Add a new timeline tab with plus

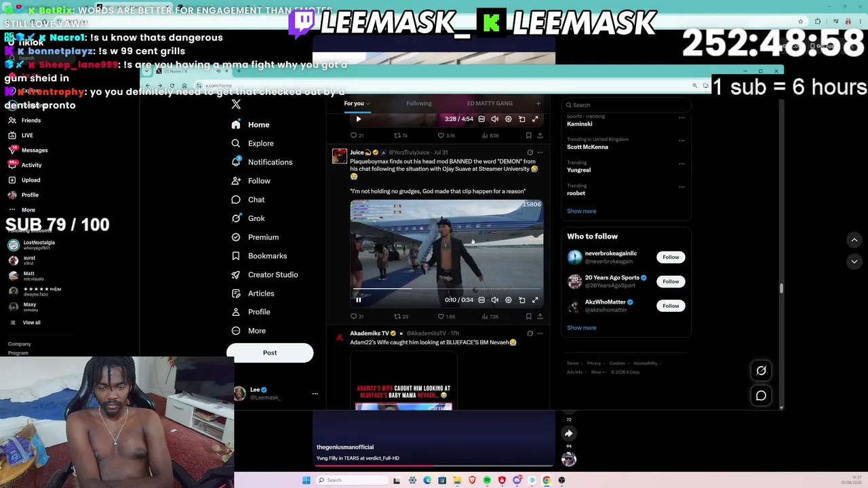click(538, 104)
